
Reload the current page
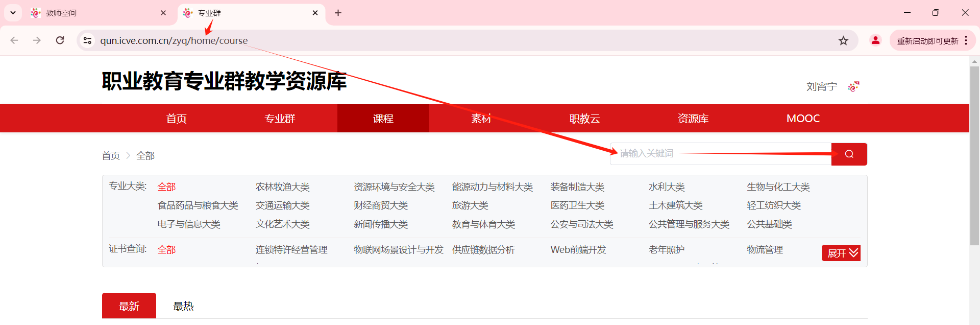pyautogui.click(x=60, y=40)
